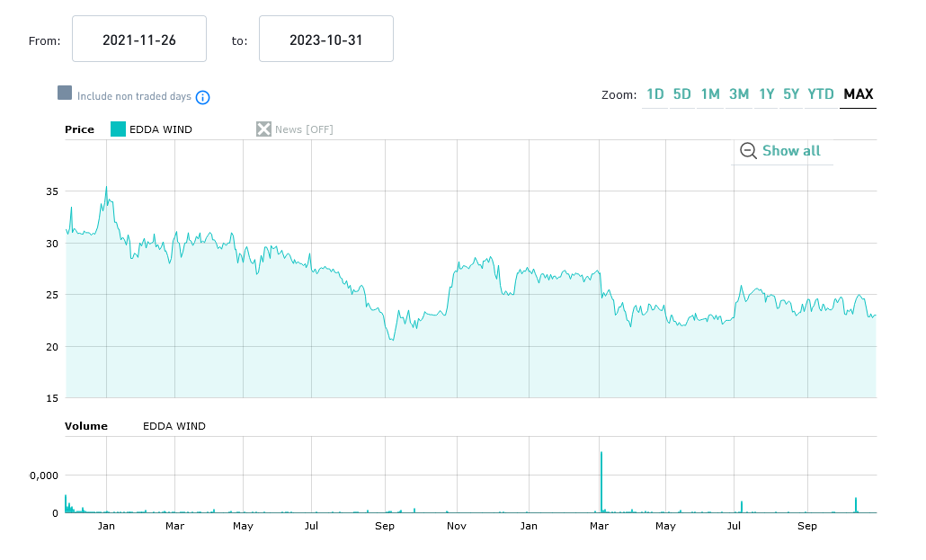Open the From date field 2021-11-26
This screenshot has height=560, width=926.
pos(139,40)
